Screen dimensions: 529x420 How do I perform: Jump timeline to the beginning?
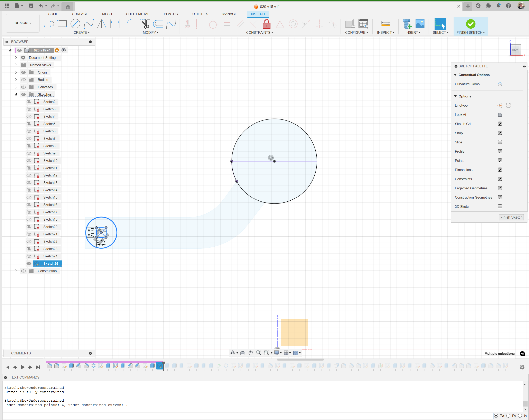(7, 367)
